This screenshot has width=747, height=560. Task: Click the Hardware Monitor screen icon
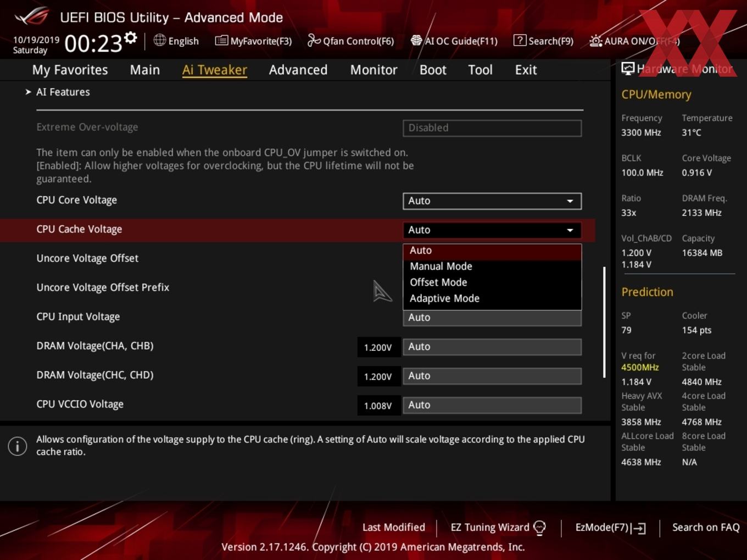(628, 69)
